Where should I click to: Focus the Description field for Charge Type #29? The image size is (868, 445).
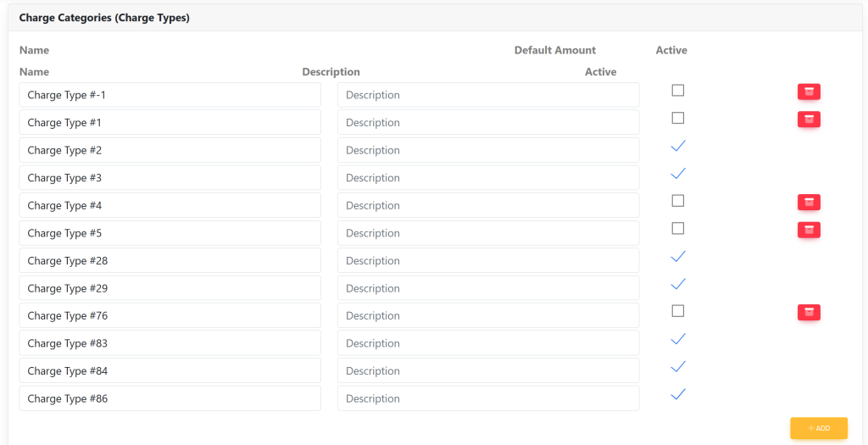pos(487,288)
